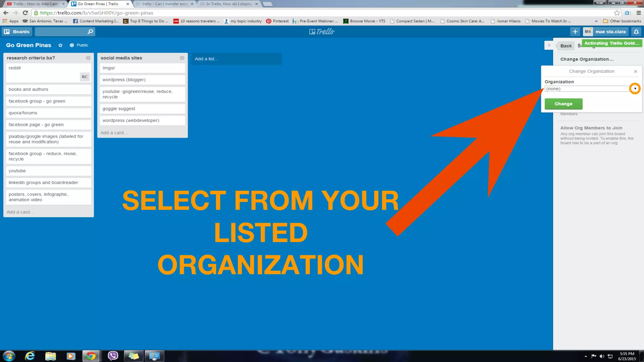Click Change Organization... sidebar option
This screenshot has width=644, height=362.
tap(587, 59)
